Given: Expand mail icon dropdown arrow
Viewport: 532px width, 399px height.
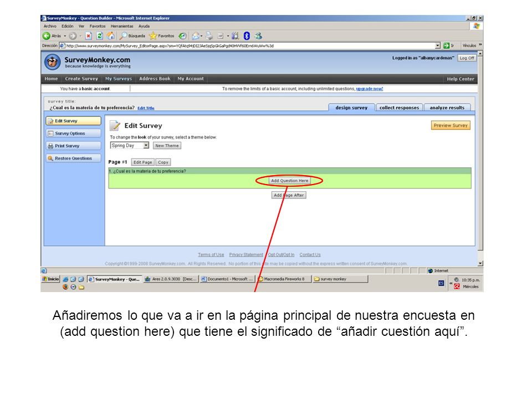Looking at the screenshot, I should (202, 36).
